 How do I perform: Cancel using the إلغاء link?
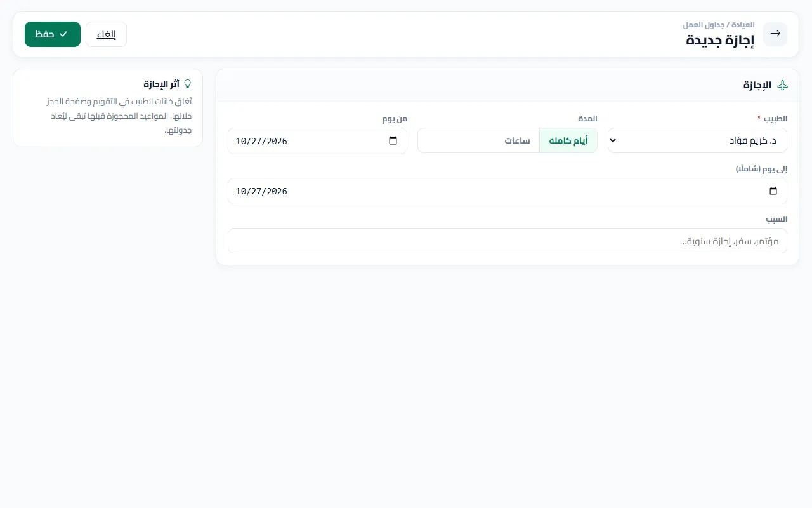click(106, 34)
